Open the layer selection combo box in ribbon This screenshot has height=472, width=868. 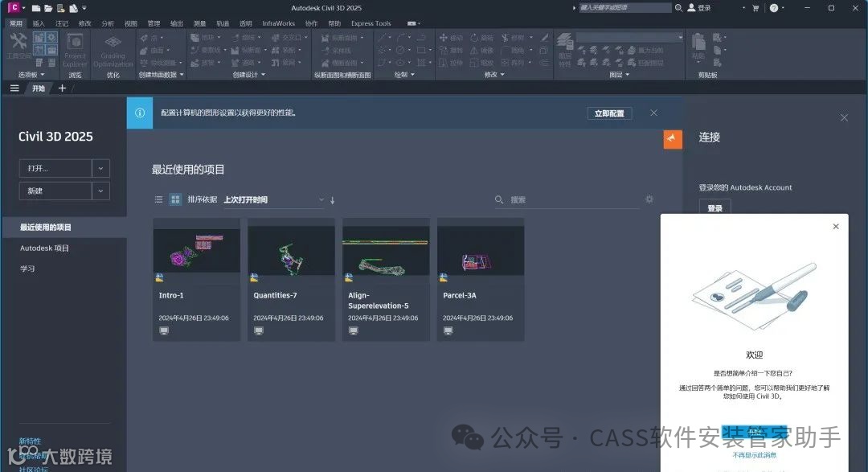tap(630, 37)
